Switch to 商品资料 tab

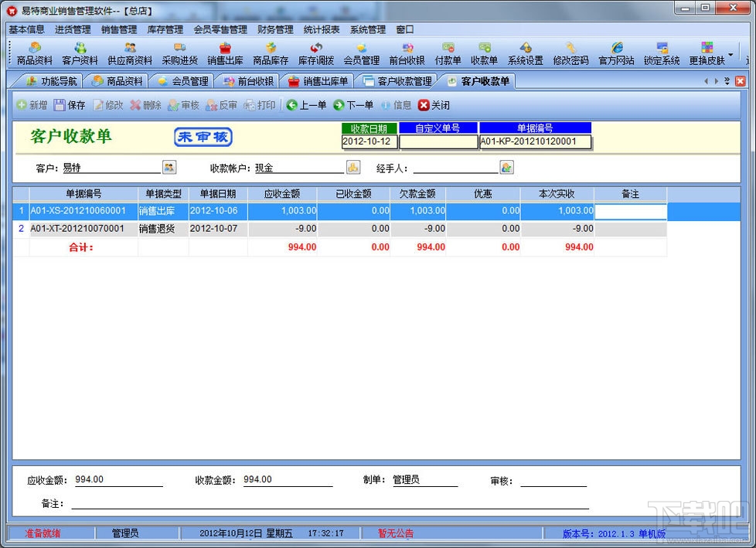pyautogui.click(x=117, y=81)
